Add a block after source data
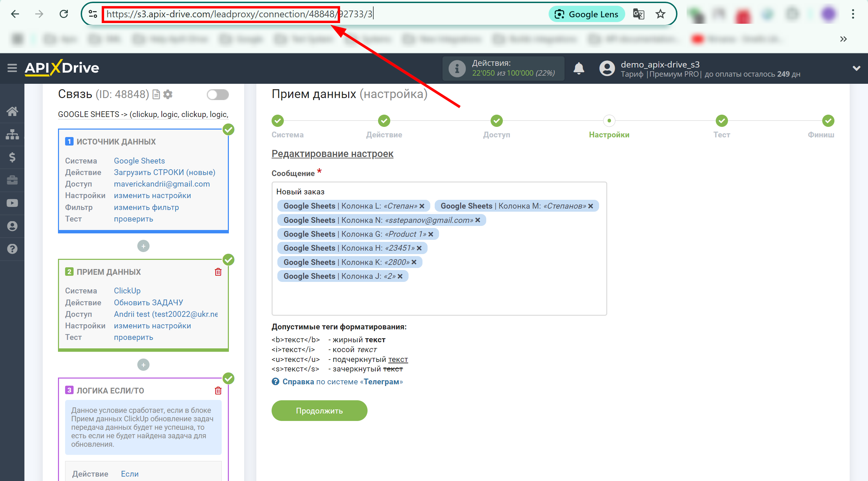Viewport: 868px width, 481px height. click(x=143, y=246)
